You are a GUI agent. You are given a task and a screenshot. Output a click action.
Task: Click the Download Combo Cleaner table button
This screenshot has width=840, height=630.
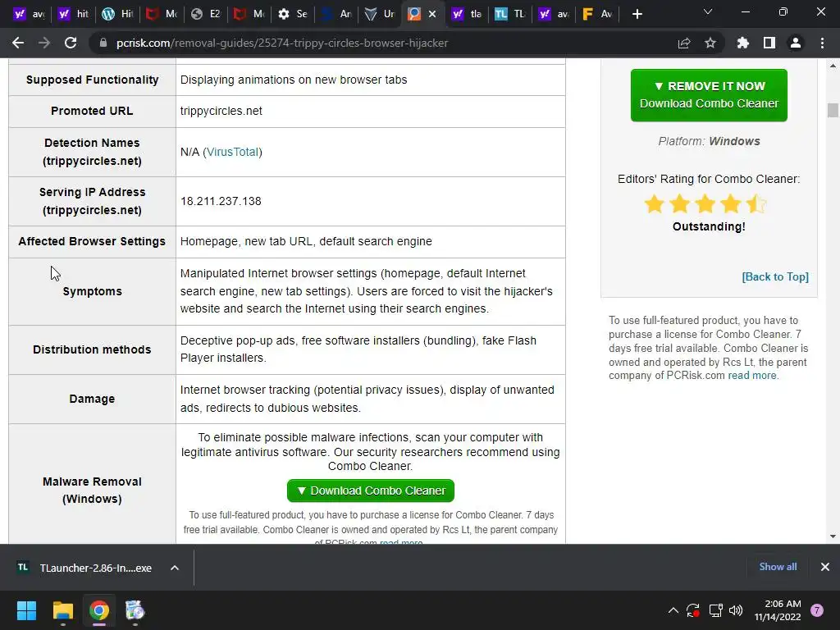tap(371, 491)
